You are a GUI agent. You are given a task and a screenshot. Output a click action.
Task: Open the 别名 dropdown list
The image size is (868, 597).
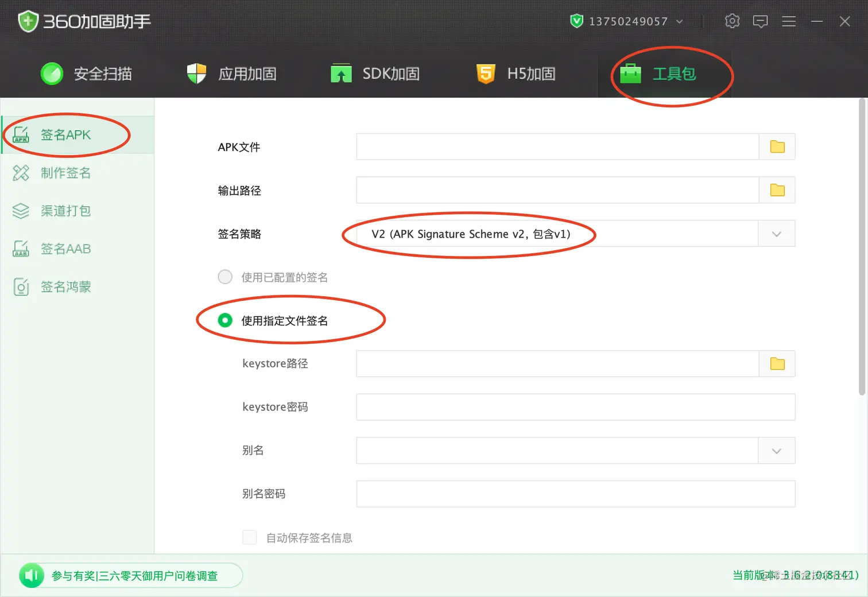pos(776,451)
